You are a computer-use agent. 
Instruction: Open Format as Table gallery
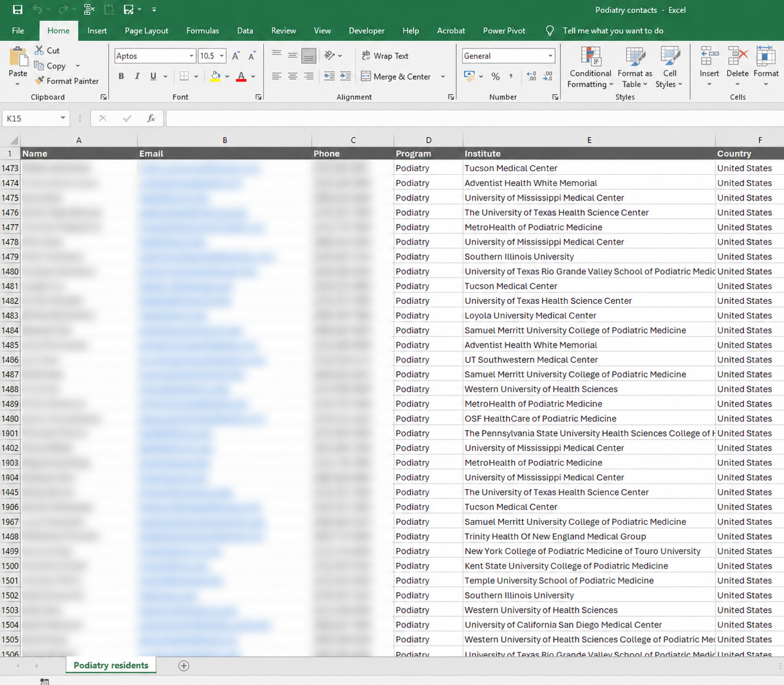635,67
